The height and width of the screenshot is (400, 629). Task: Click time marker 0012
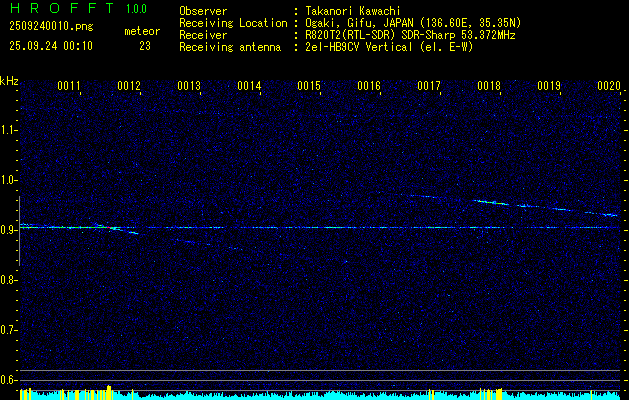pos(129,86)
